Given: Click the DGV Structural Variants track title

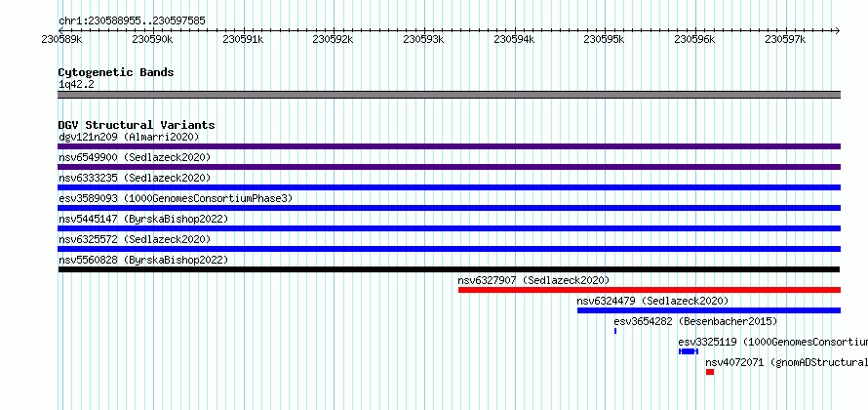Looking at the screenshot, I should pyautogui.click(x=137, y=125).
